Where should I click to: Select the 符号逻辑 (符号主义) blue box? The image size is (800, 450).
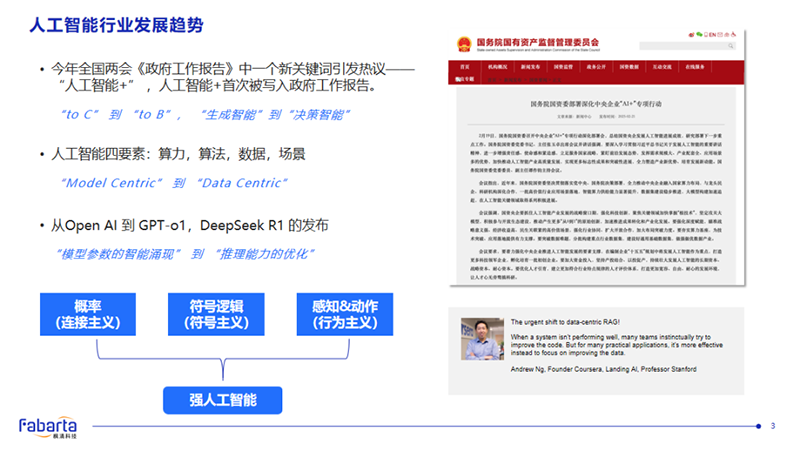[216, 314]
